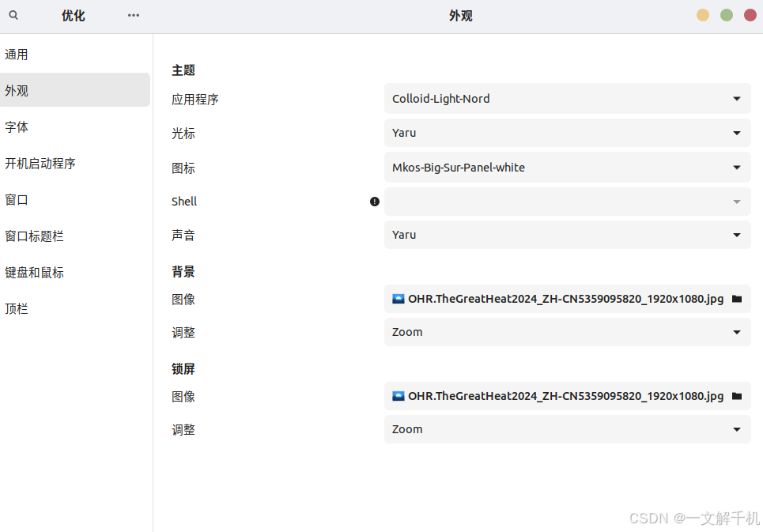This screenshot has width=763, height=532.
Task: Open the three-dot menu beside 优化
Action: [134, 15]
